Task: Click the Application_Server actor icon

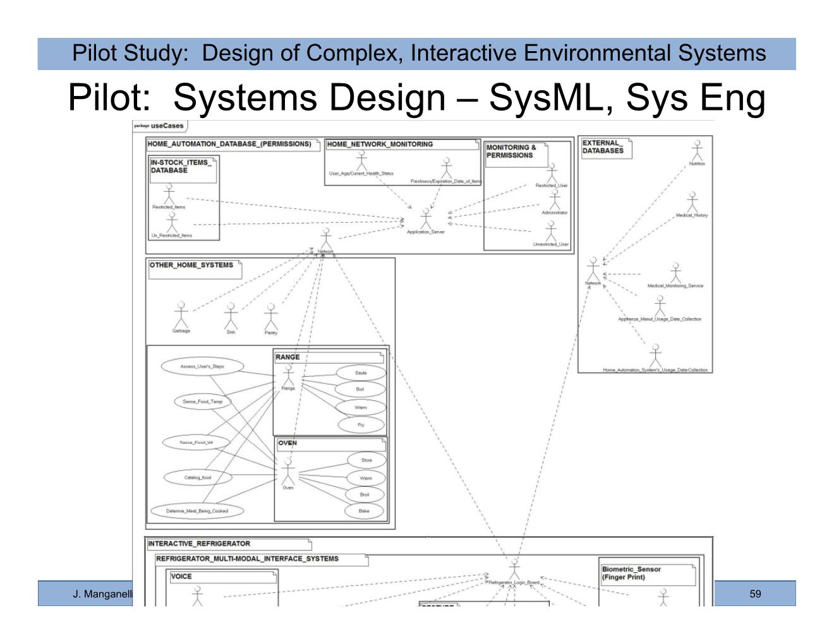Action: pyautogui.click(x=426, y=220)
